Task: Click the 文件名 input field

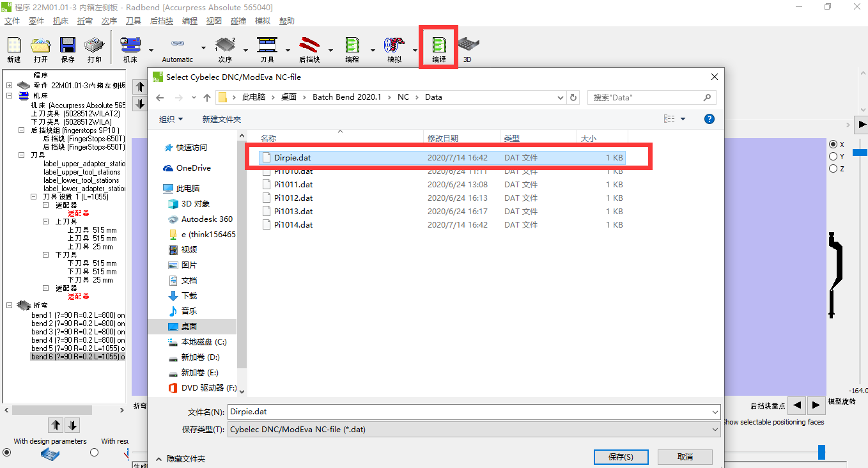Action: (x=474, y=412)
